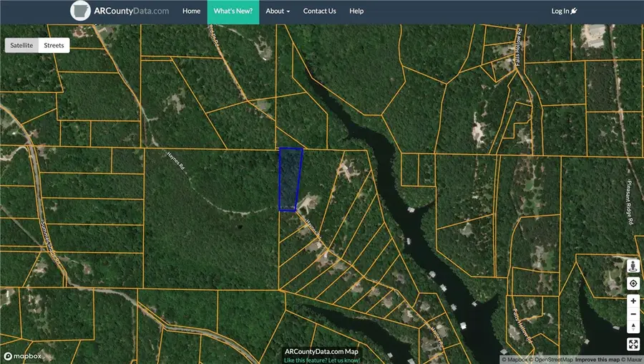
Task: Open the What's New? tab
Action: click(x=233, y=11)
